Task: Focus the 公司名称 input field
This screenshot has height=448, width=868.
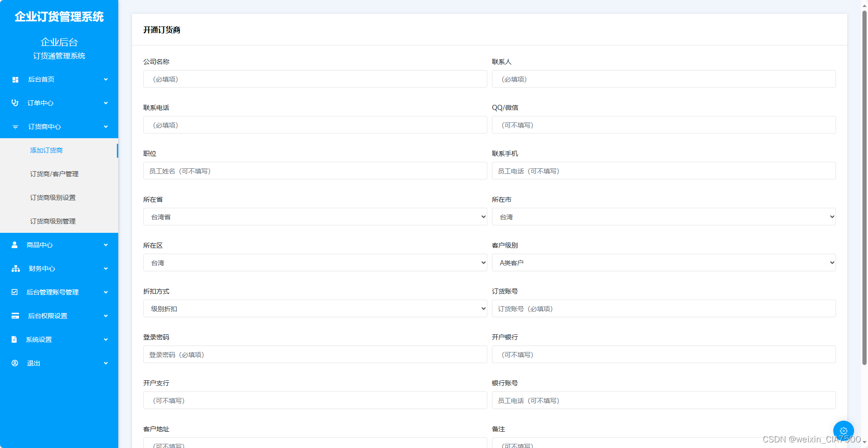Action: click(315, 79)
